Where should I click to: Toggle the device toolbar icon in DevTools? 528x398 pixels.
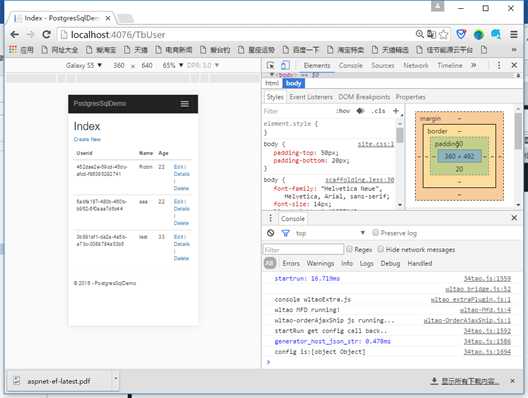(x=284, y=65)
